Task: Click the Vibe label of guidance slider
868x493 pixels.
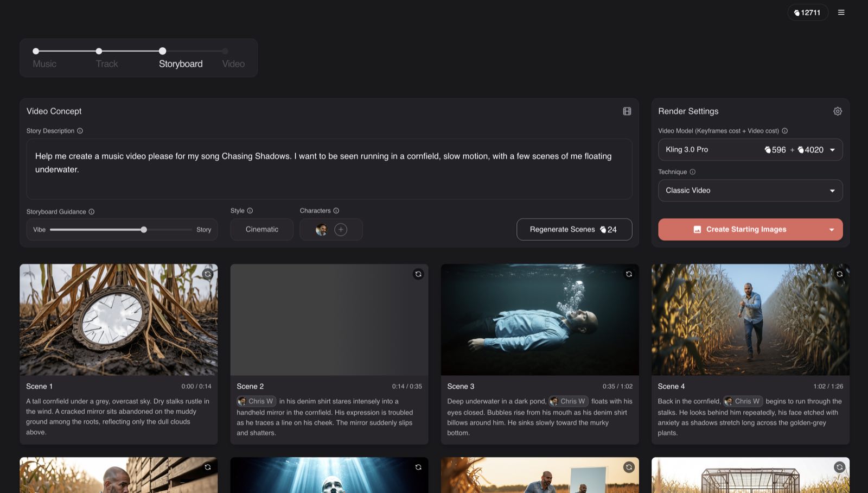Action: pos(39,230)
